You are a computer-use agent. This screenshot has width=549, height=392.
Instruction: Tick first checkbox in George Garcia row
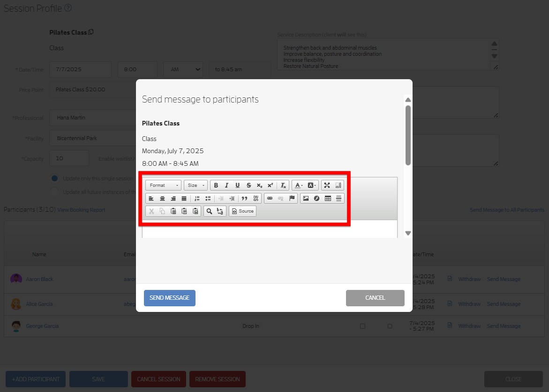point(362,326)
